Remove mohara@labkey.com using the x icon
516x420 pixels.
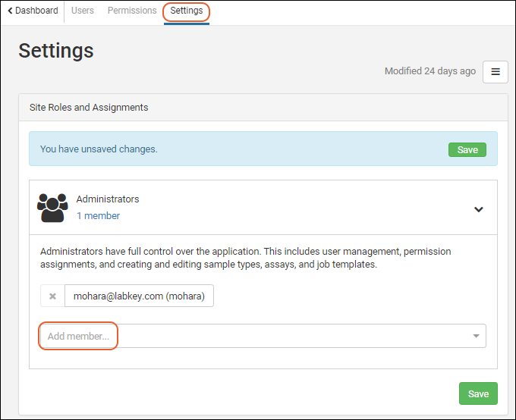[52, 296]
